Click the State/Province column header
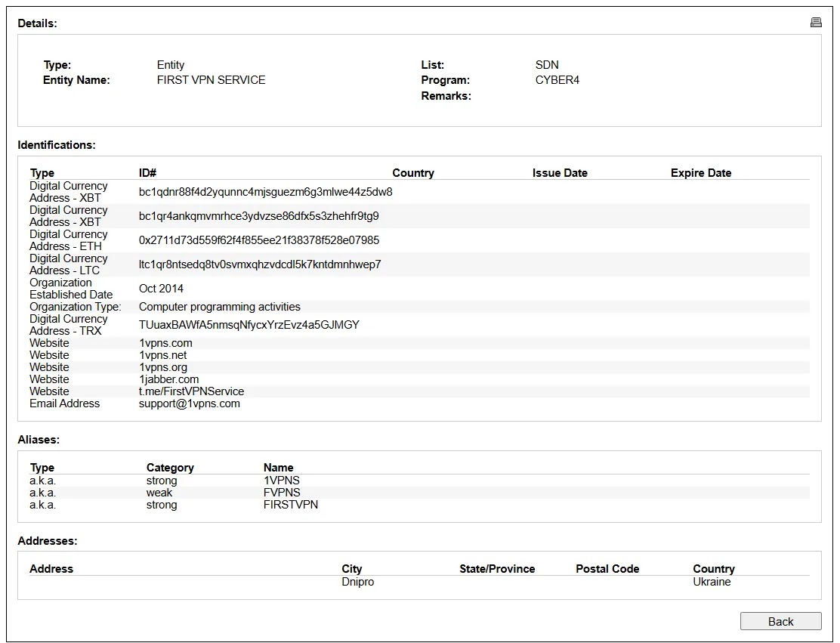Screen dimensions: 840x643 497,568
